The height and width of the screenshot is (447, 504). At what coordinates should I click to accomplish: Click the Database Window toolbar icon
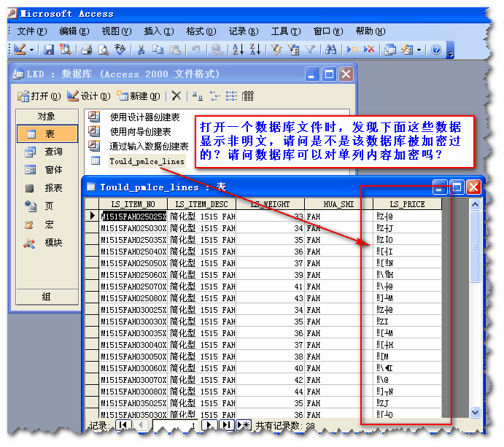[x=390, y=50]
